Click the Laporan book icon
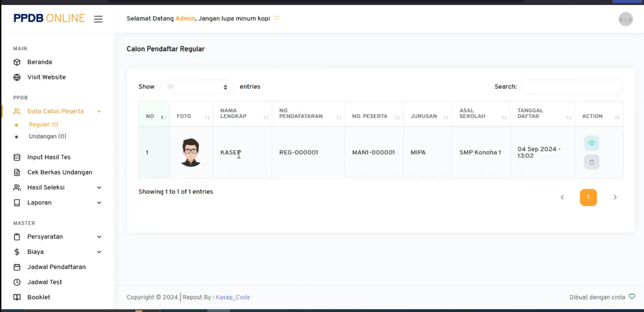The height and width of the screenshot is (312, 644). 17,203
